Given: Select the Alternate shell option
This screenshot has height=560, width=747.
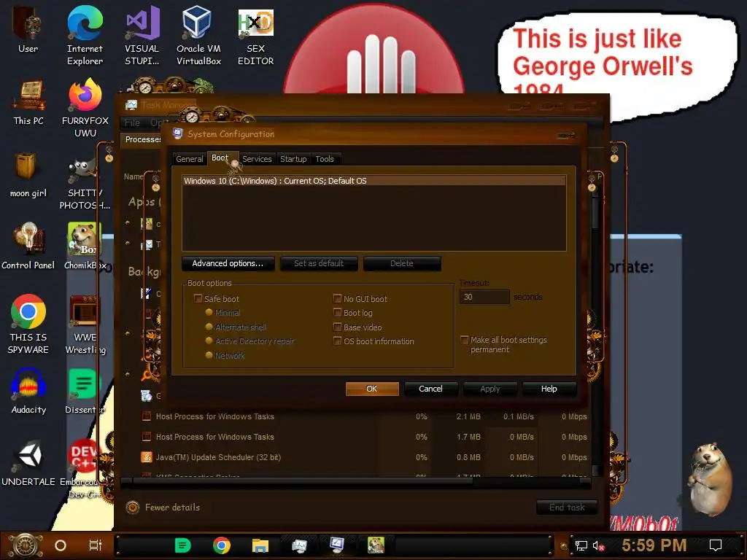Looking at the screenshot, I should click(x=209, y=327).
